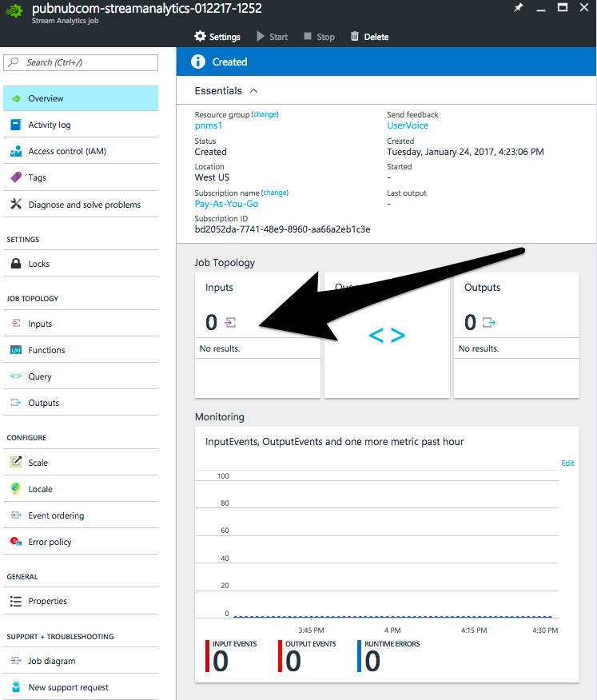Click the Delete button label
This screenshot has height=700, width=597.
pos(376,37)
